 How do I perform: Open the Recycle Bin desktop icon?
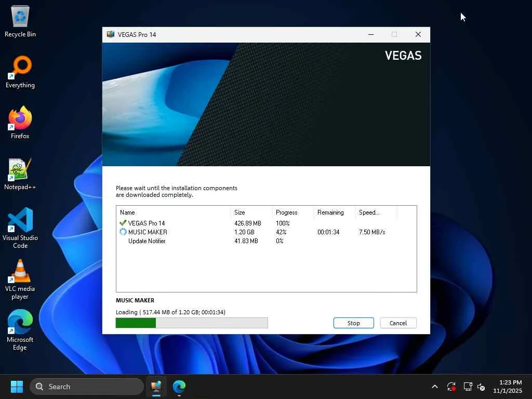point(20,21)
